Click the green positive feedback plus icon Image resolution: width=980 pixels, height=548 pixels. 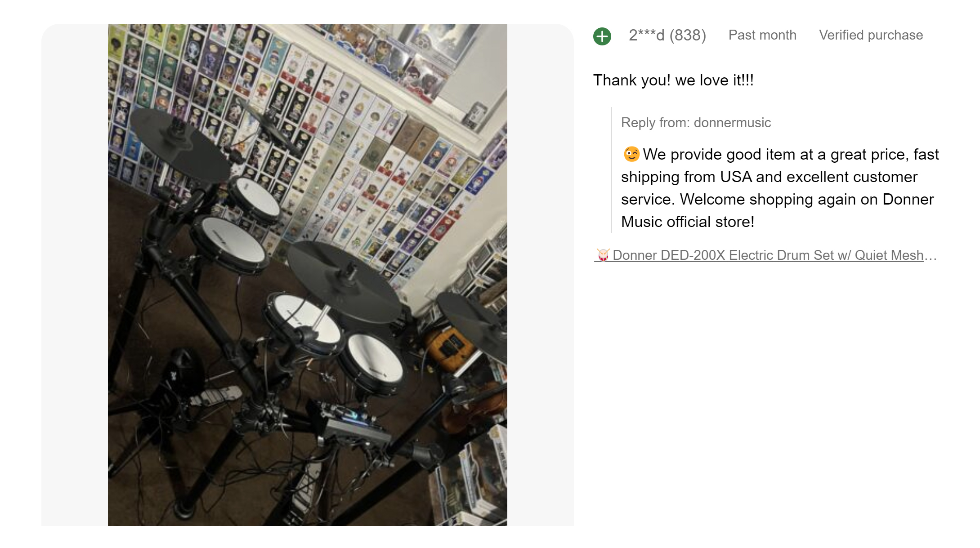pos(602,36)
